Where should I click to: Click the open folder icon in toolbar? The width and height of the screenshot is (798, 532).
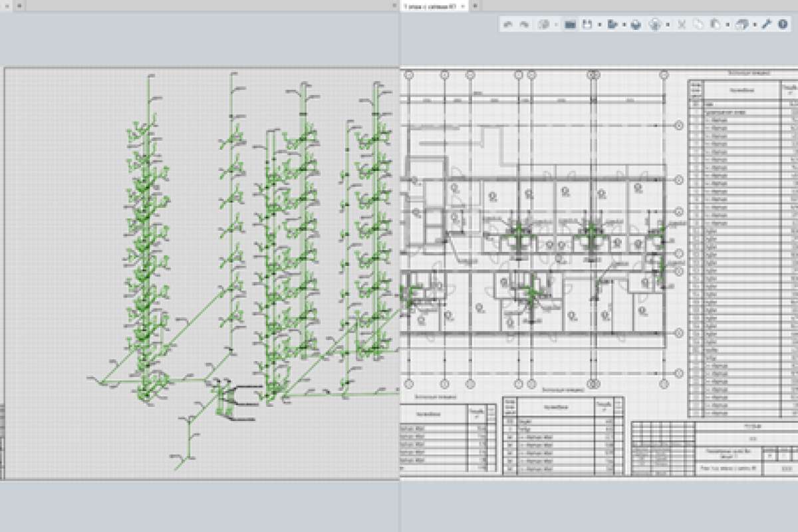point(570,25)
